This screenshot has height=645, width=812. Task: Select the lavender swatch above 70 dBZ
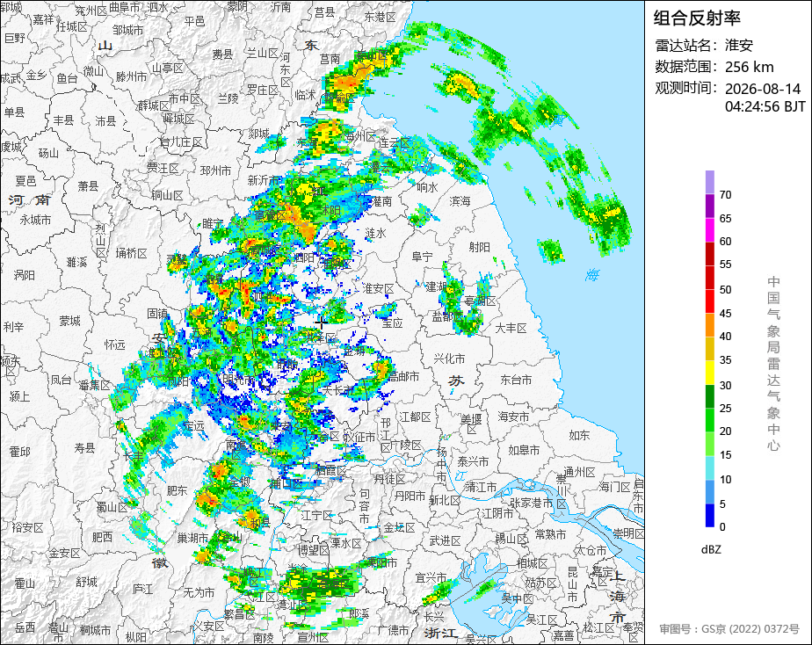point(709,182)
